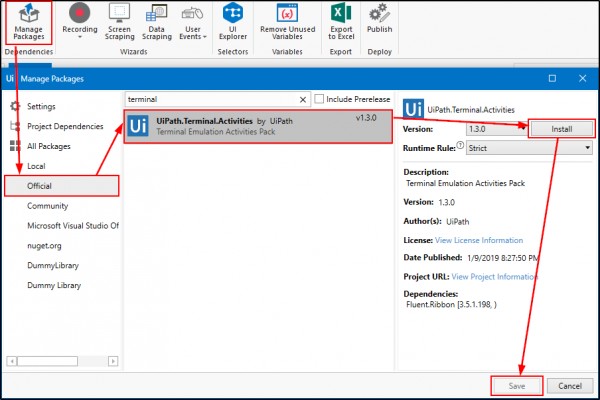Select Microsoft Visual Studio feed
Screen dimensions: 600x400
(73, 226)
